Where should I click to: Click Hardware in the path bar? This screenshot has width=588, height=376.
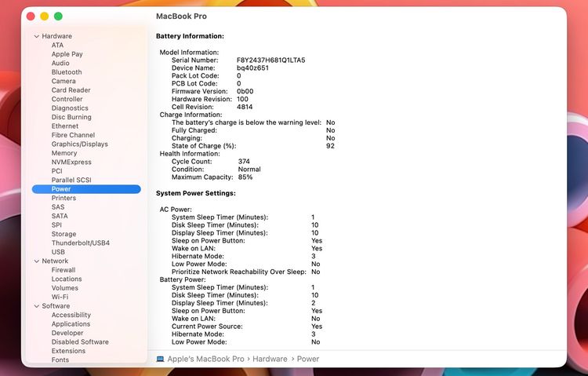pos(270,359)
